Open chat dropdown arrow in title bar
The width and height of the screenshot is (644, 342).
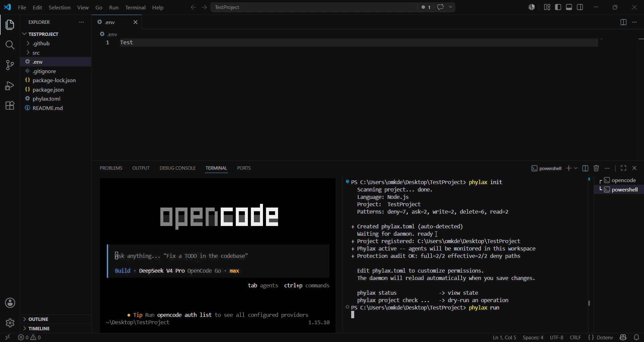pos(450,7)
